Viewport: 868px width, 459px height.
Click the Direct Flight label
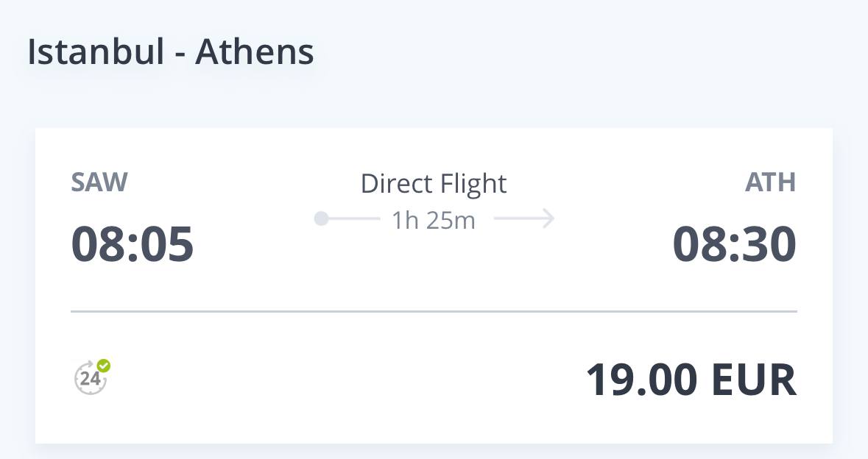[x=434, y=184]
